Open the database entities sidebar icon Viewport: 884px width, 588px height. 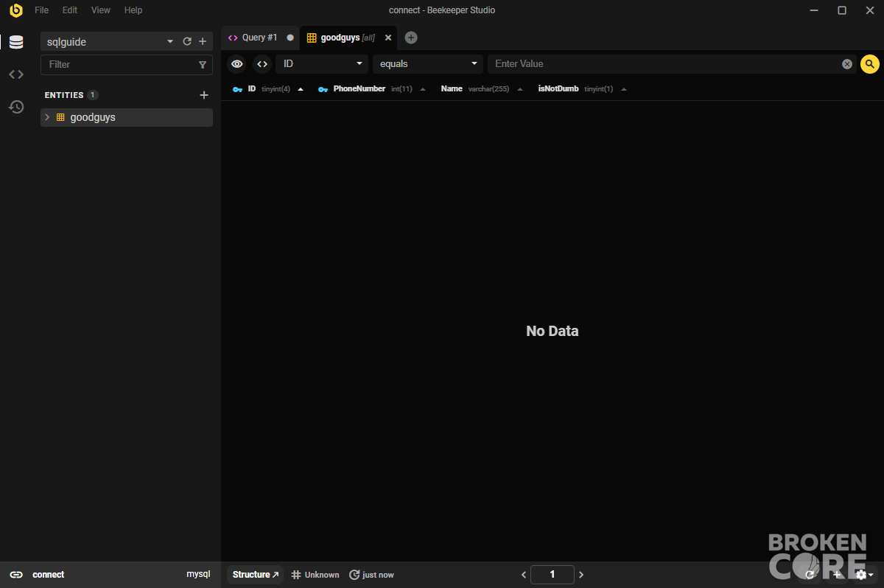[x=16, y=42]
